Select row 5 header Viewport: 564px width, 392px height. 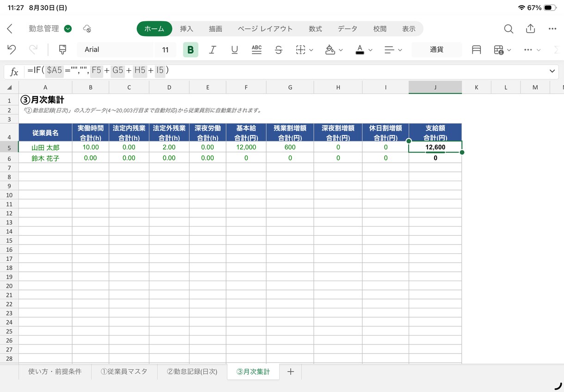point(9,147)
